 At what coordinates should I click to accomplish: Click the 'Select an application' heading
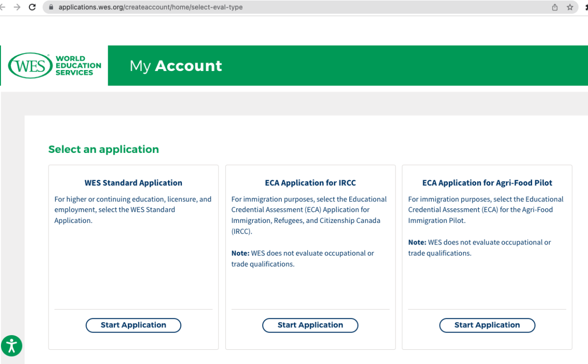[103, 149]
